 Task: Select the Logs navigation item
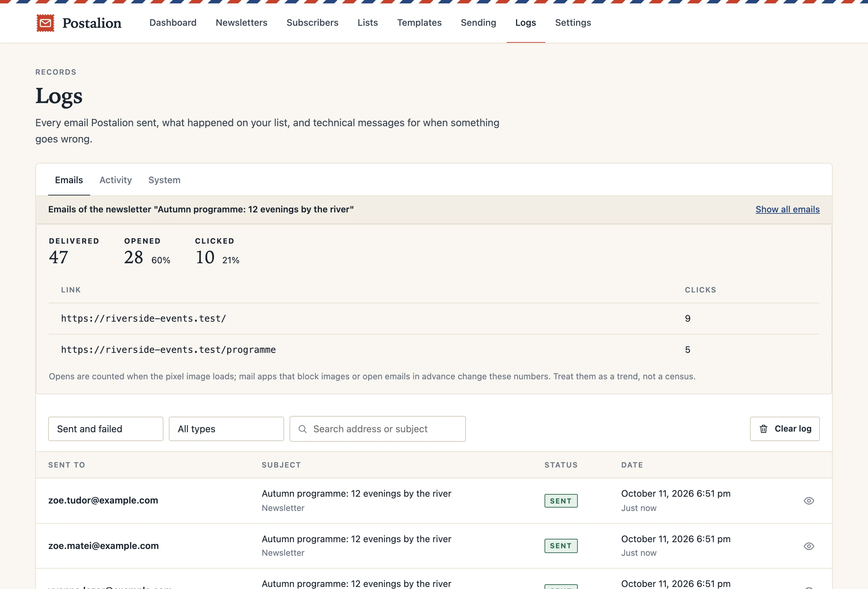tap(526, 23)
